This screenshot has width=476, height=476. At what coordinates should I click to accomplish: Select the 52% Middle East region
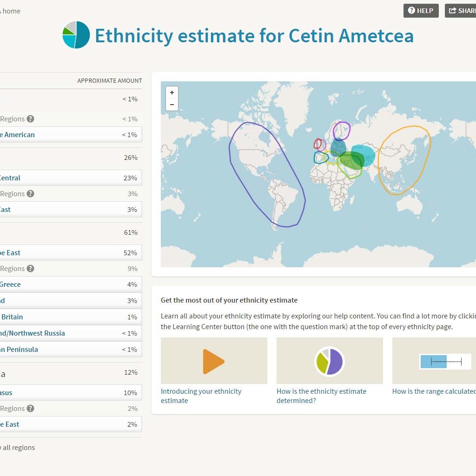(x=70, y=252)
